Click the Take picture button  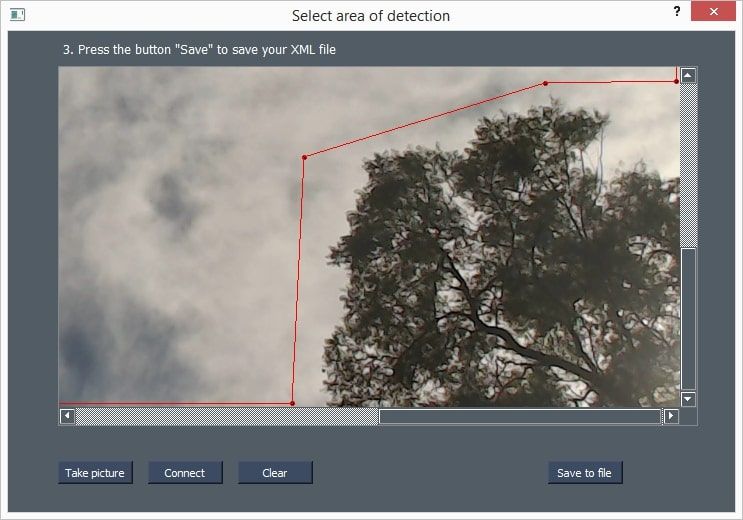(95, 473)
